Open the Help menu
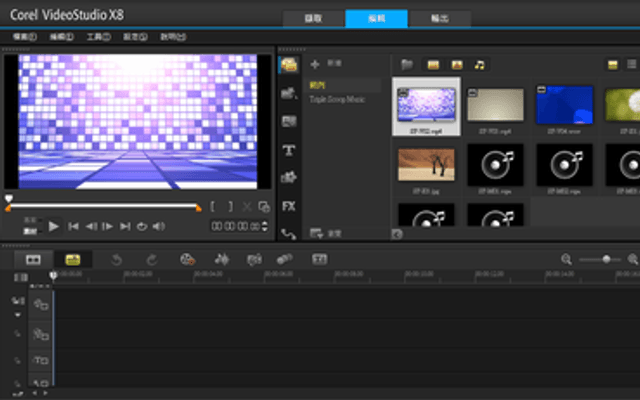 [x=173, y=37]
